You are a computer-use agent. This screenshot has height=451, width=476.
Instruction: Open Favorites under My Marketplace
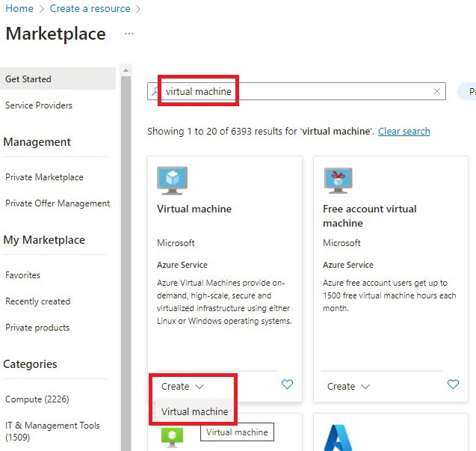[x=22, y=275]
